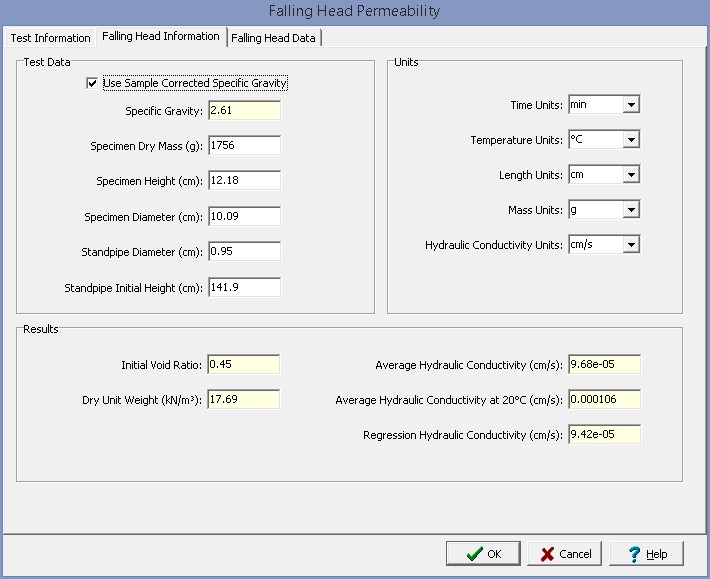Click into the Specimen Height field

(244, 181)
